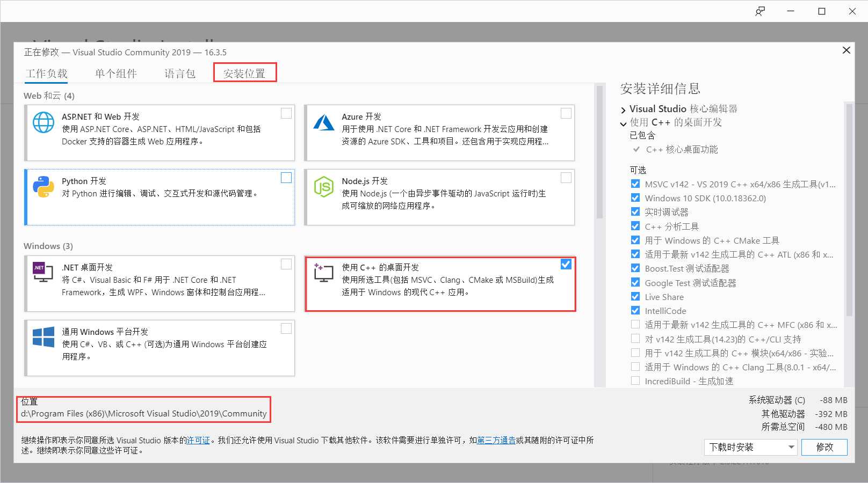Close the modify dialog with the X
This screenshot has width=868, height=483.
(847, 50)
